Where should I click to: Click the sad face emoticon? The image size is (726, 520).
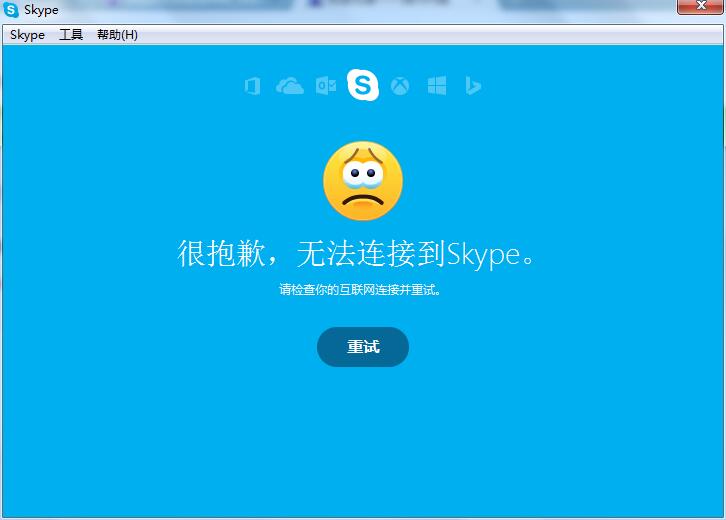(363, 181)
